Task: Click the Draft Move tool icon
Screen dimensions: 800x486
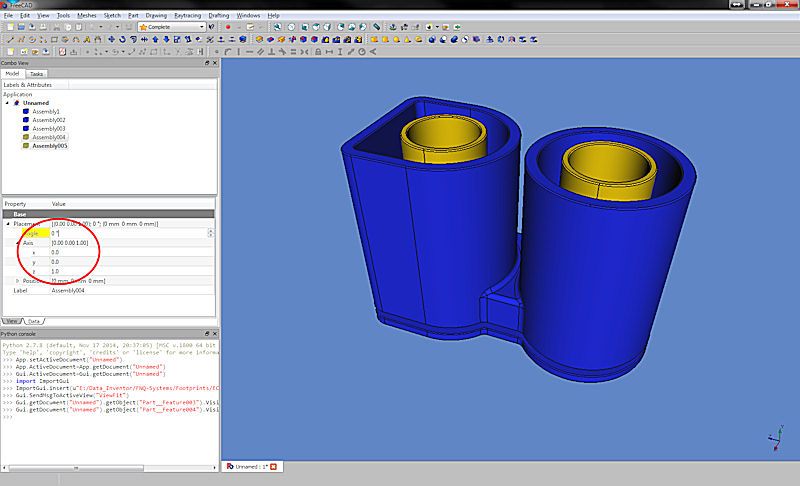Action: click(112, 39)
